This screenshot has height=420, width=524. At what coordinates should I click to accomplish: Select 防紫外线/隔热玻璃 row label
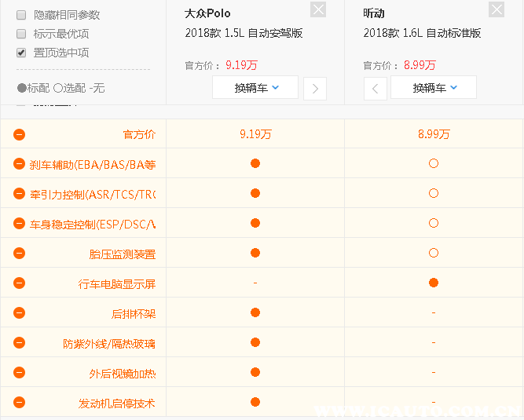[x=109, y=344]
